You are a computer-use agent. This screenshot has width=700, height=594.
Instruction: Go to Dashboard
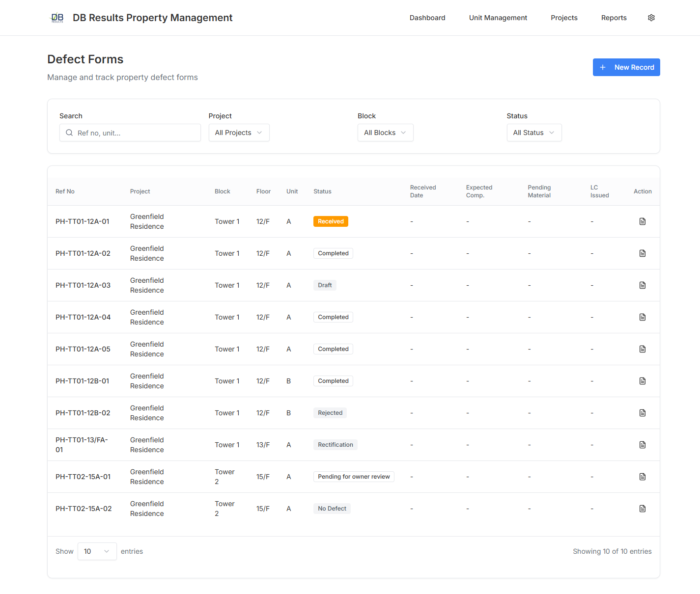click(x=427, y=18)
